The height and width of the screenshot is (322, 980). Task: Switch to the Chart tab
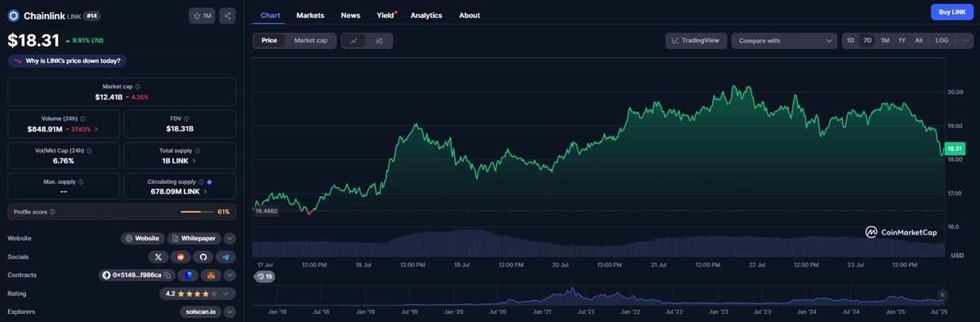click(270, 15)
